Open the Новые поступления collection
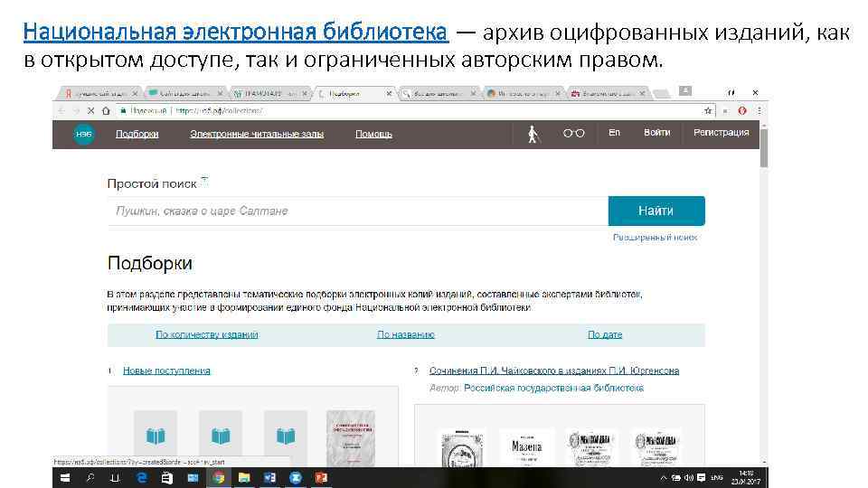868x488 pixels. [x=166, y=371]
